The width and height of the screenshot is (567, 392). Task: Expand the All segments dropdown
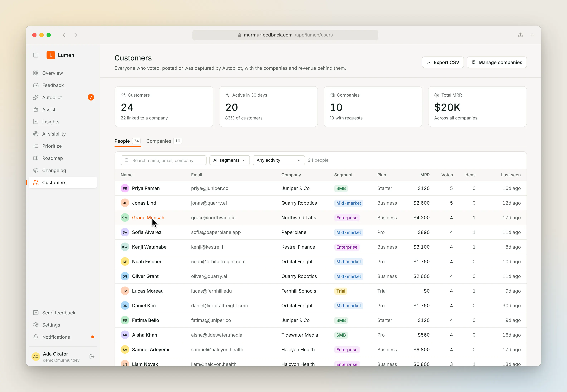230,160
